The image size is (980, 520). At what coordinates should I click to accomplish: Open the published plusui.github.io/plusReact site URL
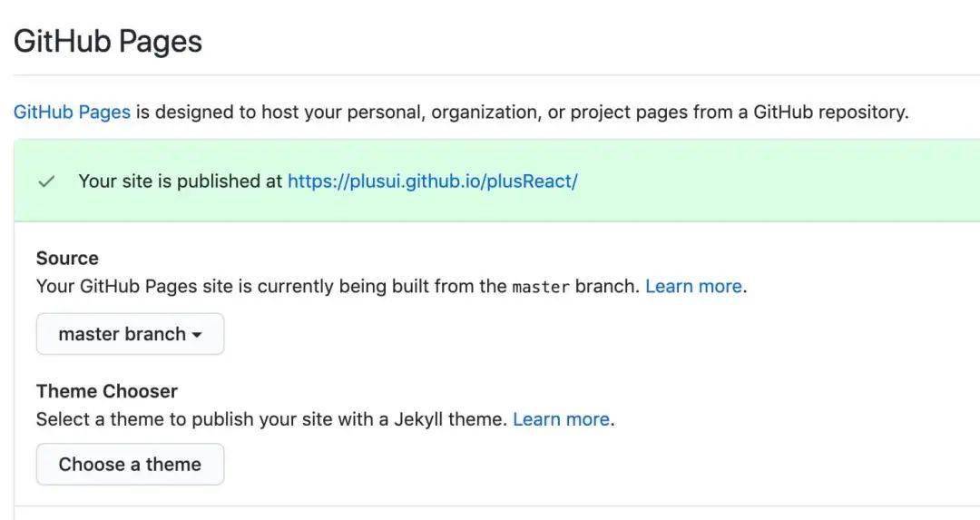click(432, 182)
